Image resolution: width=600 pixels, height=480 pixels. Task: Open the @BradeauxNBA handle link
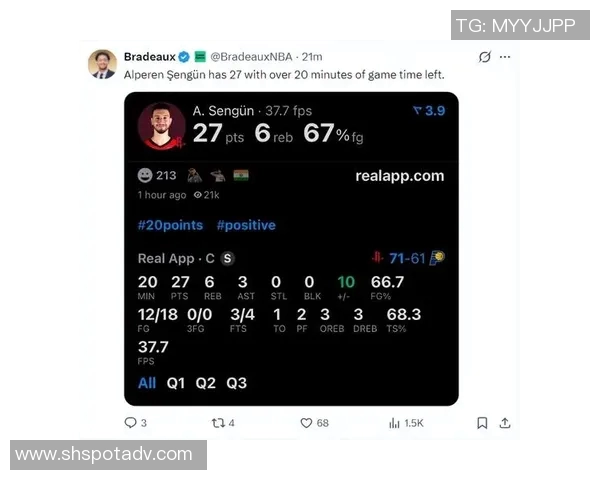(251, 57)
